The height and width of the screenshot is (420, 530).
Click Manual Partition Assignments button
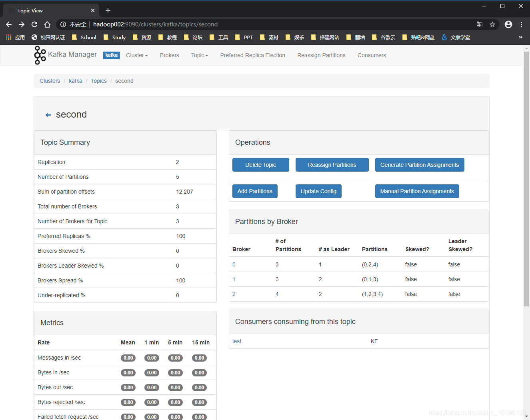(x=417, y=191)
